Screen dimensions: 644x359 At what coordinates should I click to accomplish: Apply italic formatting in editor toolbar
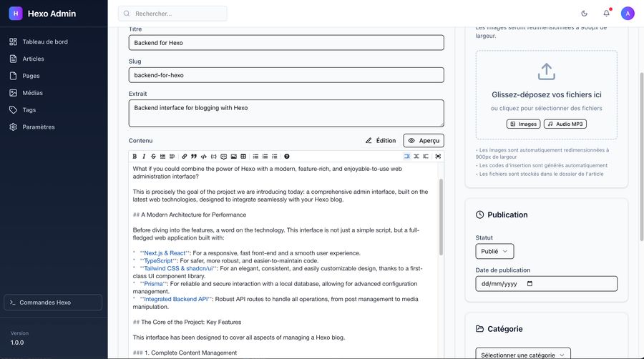click(144, 157)
